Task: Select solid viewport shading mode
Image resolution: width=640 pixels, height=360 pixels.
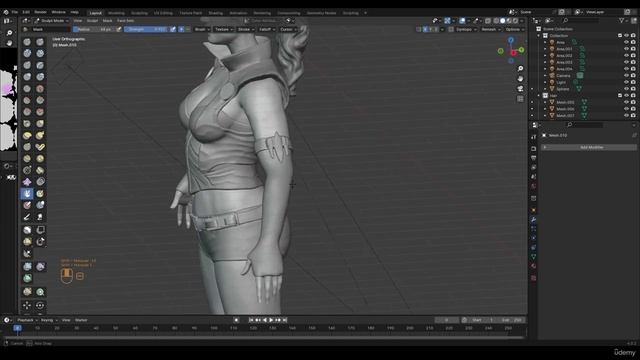Action: point(502,20)
